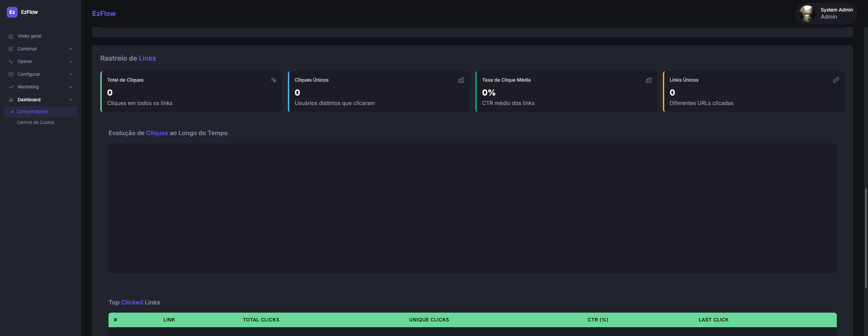This screenshot has height=336, width=868.
Task: Expand the Operar menu chevron
Action: pyautogui.click(x=71, y=62)
